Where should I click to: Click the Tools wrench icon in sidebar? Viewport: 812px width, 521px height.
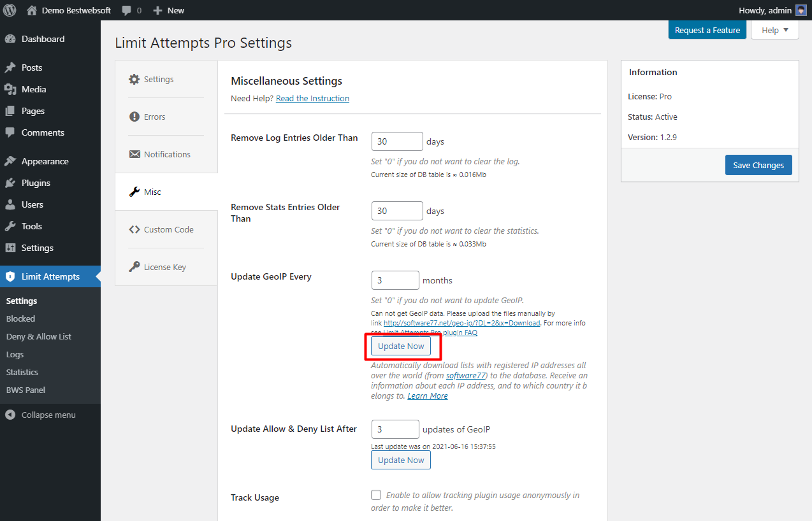coord(10,226)
